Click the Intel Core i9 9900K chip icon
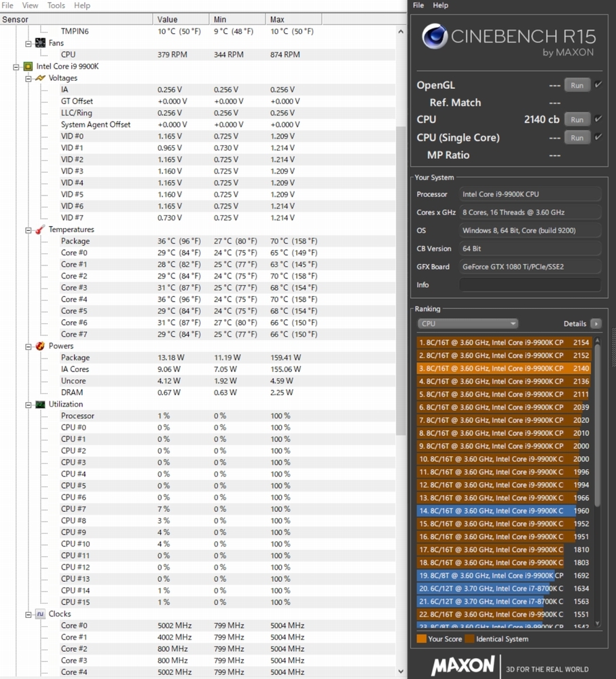The width and height of the screenshot is (616, 679). coord(28,67)
